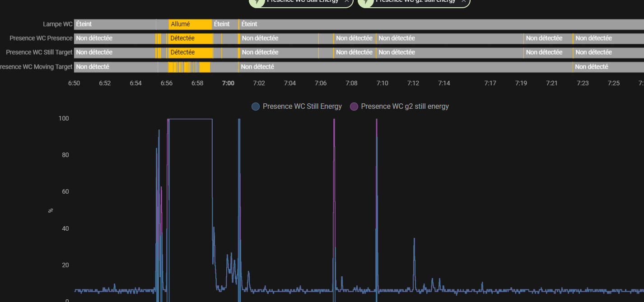This screenshot has height=302, width=644.
Task: Click the 7:08 time axis label
Action: pos(351,83)
